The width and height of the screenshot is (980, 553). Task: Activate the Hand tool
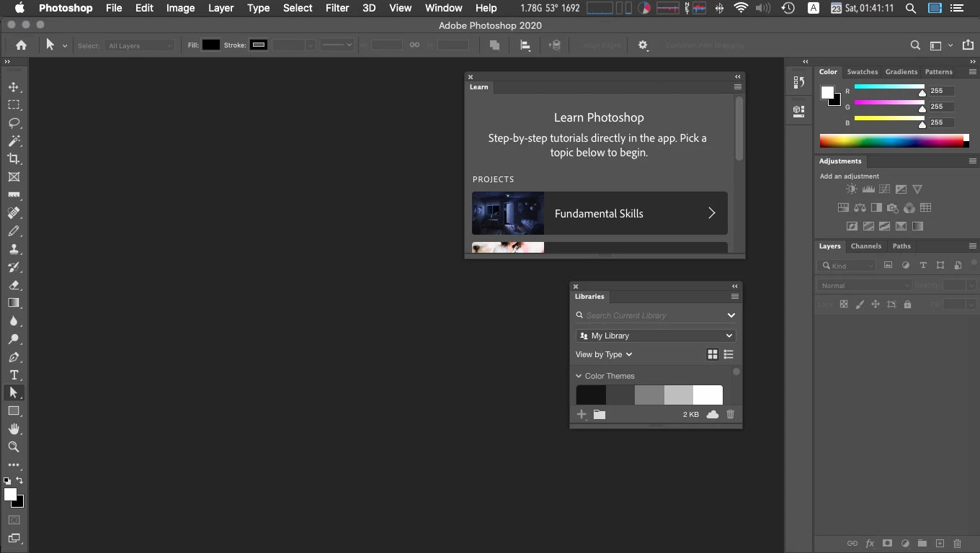click(x=14, y=429)
